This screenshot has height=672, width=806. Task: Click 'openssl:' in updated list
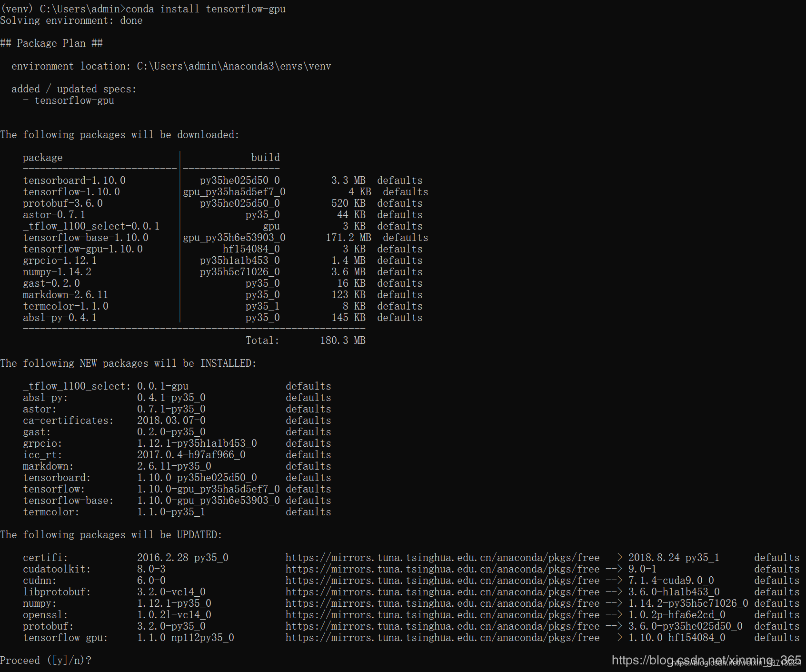(46, 615)
